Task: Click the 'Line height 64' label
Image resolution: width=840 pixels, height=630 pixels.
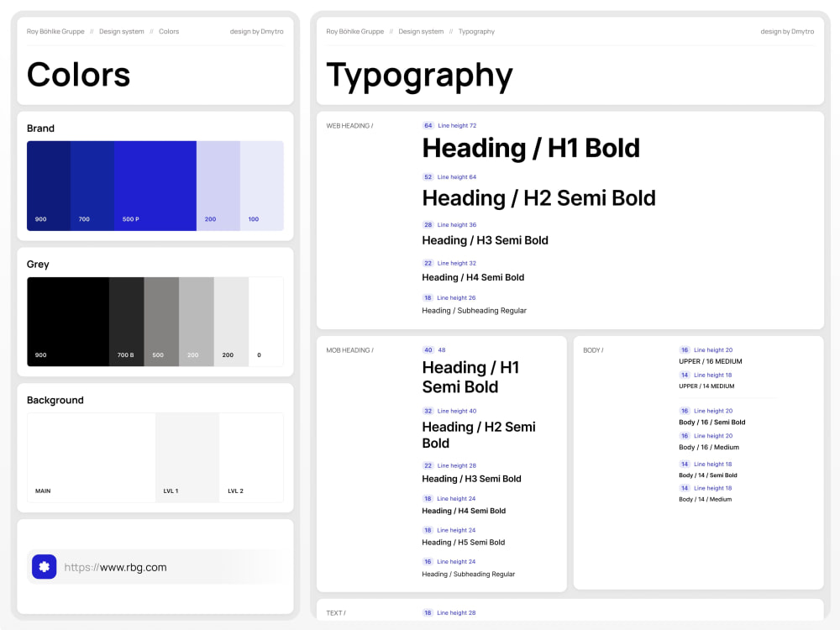Action: click(456, 176)
